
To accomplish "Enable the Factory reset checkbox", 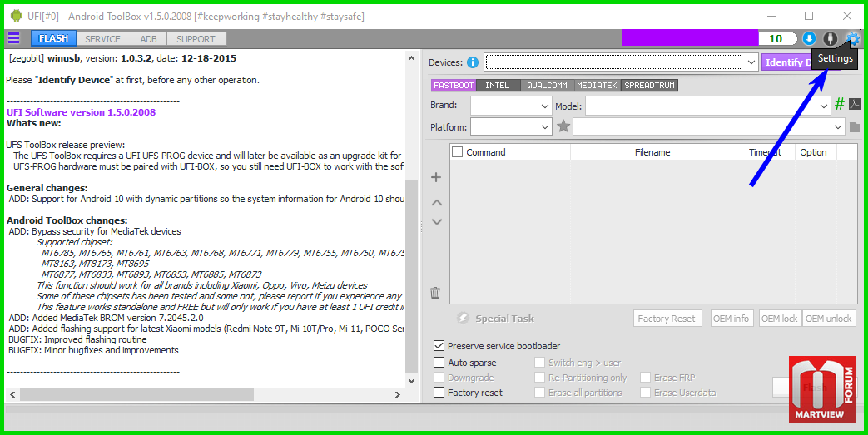I will [x=439, y=393].
